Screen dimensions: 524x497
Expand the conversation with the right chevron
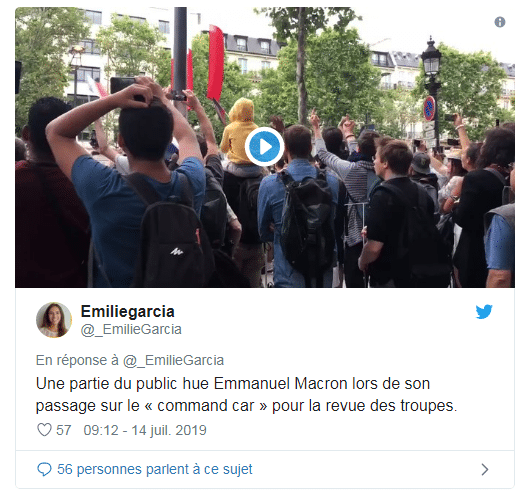coord(485,469)
